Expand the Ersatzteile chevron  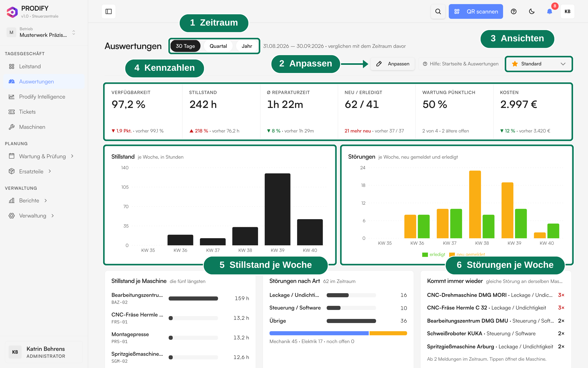click(50, 171)
